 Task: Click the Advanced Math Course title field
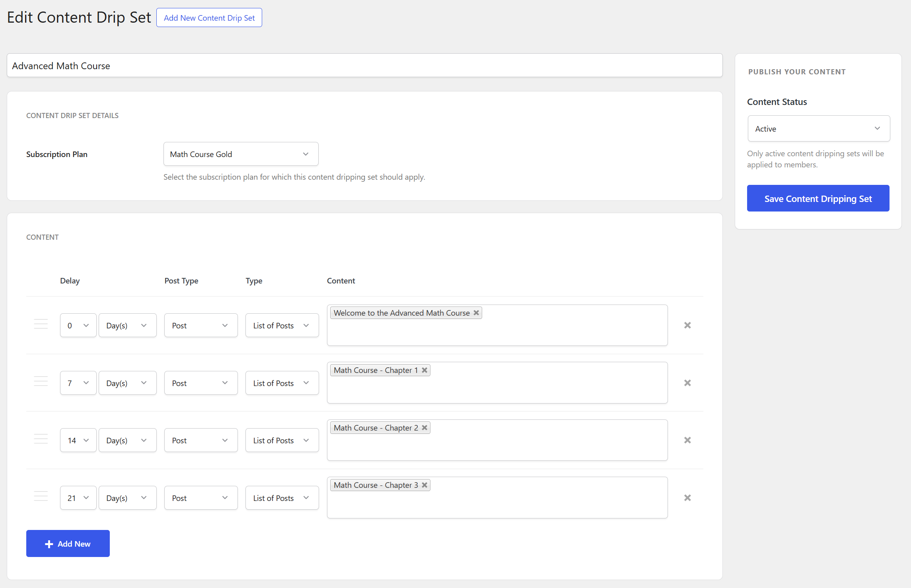coord(364,65)
